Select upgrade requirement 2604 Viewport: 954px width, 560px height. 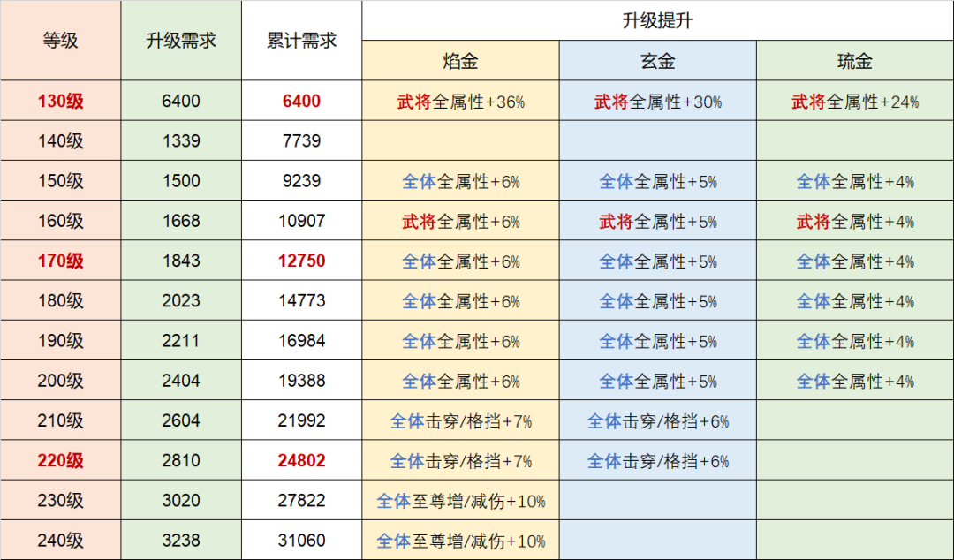tap(181, 420)
